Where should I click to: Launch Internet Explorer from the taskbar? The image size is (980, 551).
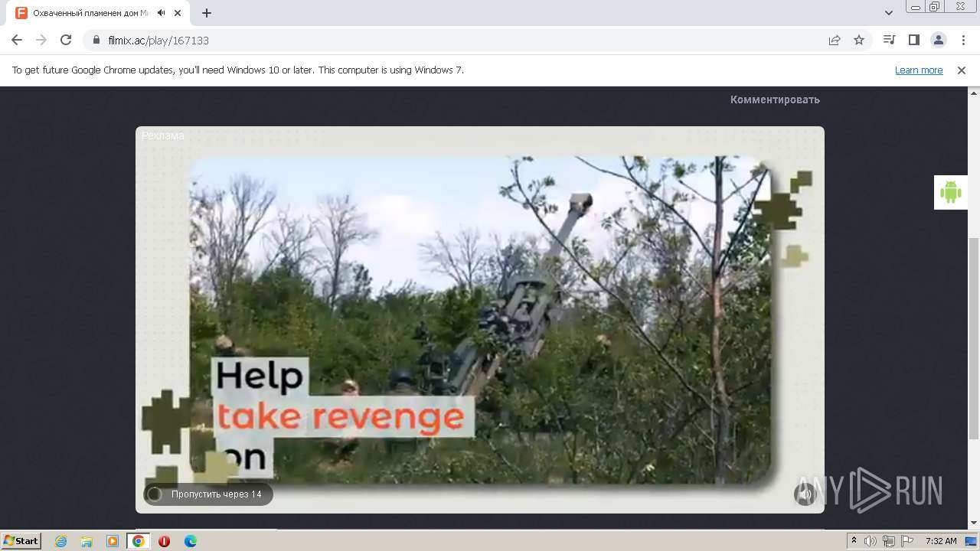[x=61, y=541]
